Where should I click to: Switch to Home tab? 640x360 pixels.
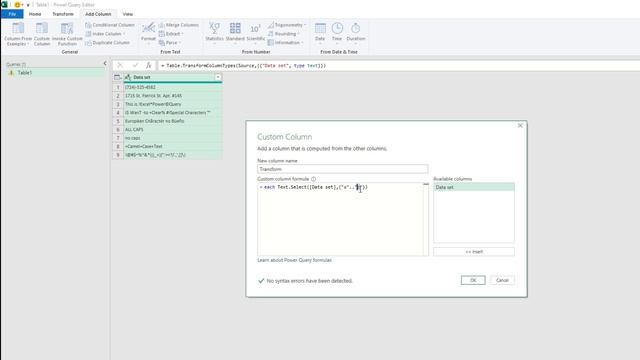35,14
